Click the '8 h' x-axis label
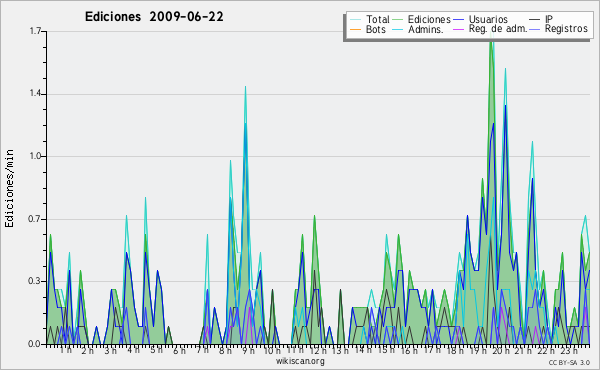Image resolution: width=600 pixels, height=370 pixels. pos(225,351)
